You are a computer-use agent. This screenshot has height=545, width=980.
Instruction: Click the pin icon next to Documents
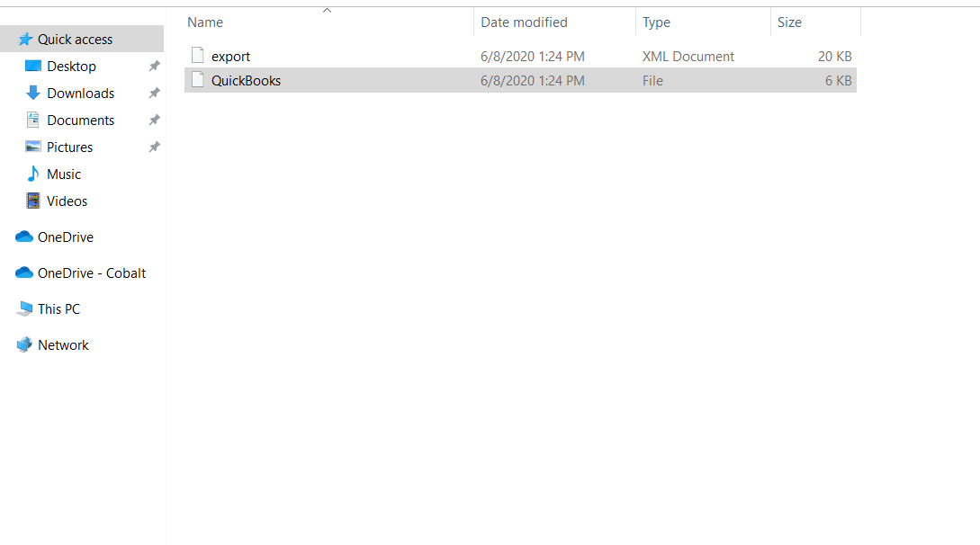click(x=155, y=120)
